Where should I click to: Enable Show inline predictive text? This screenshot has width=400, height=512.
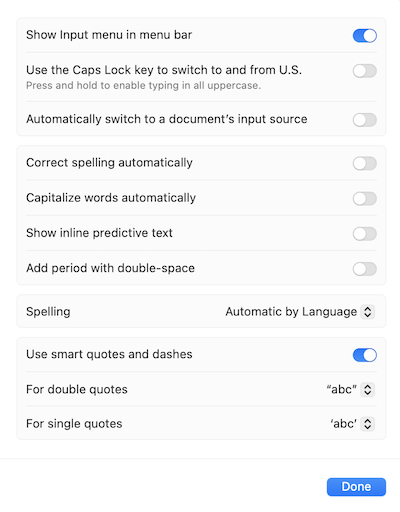click(365, 234)
